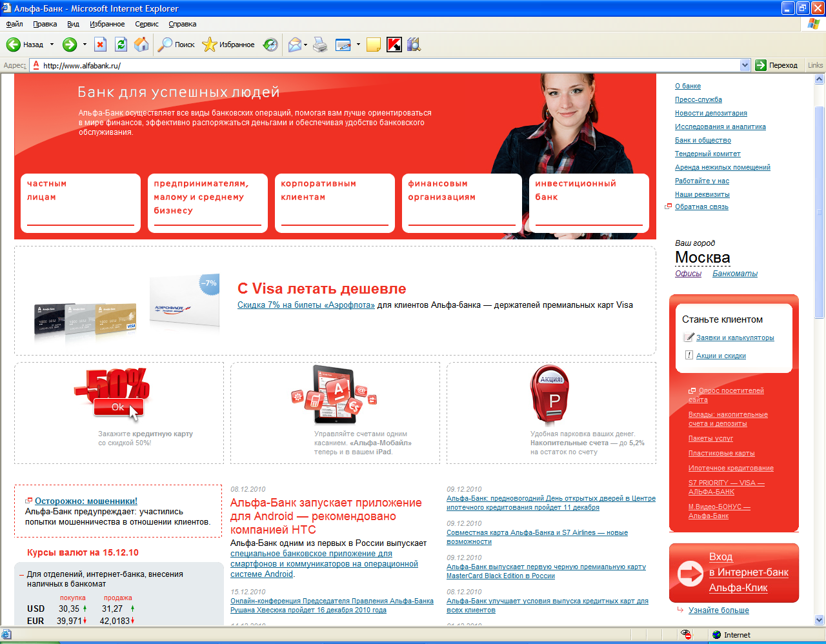Open the Ипотечное кредитование link
Image resolution: width=826 pixels, height=644 pixels.
[731, 468]
